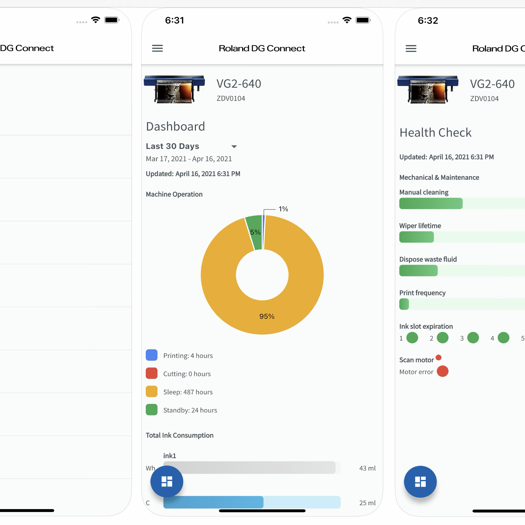Select the 5% green Standby chart segment

pos(254,232)
